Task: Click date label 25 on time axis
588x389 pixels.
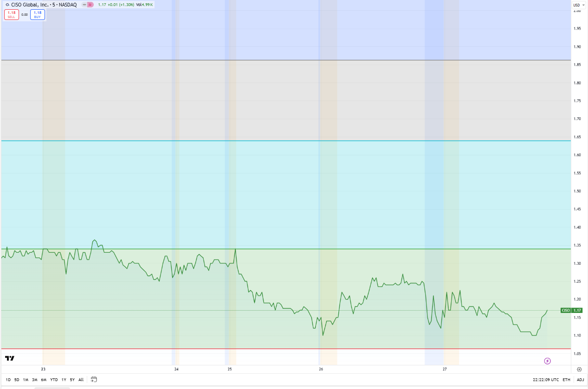Action: tap(230, 370)
